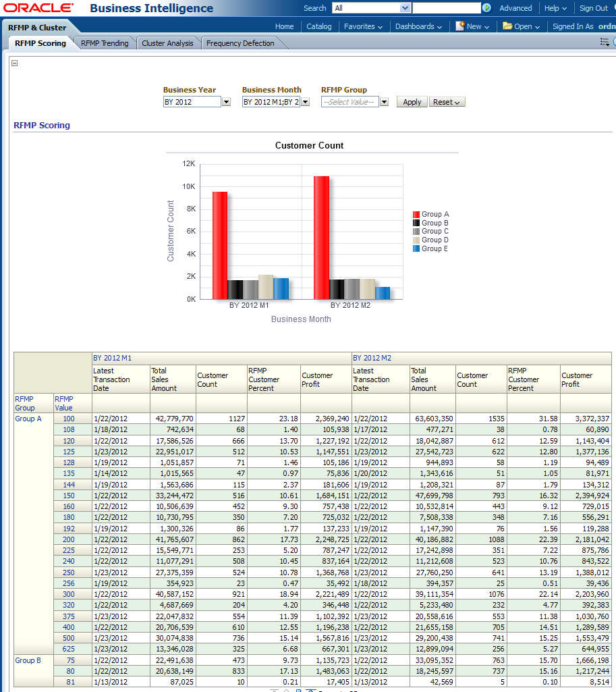The image size is (616, 692).
Task: Click the Group E blue legend swatch
Action: [416, 249]
